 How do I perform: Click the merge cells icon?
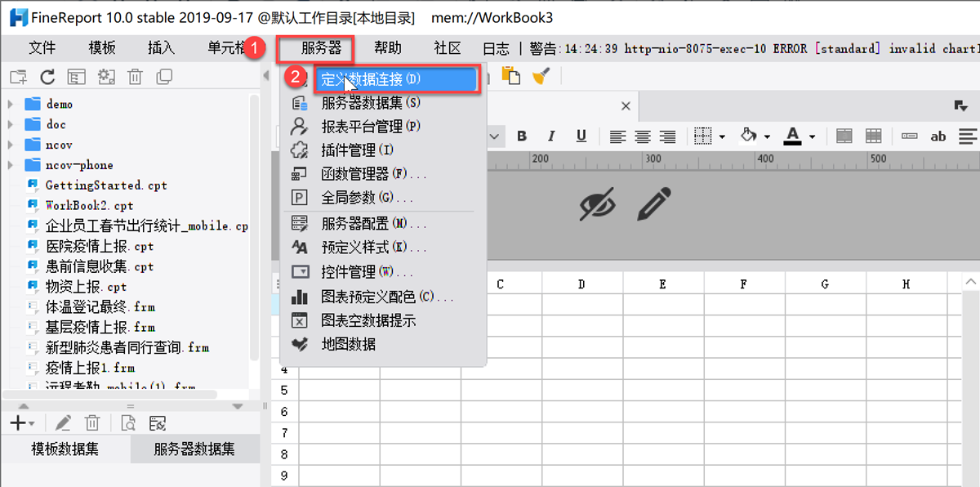[x=844, y=136]
